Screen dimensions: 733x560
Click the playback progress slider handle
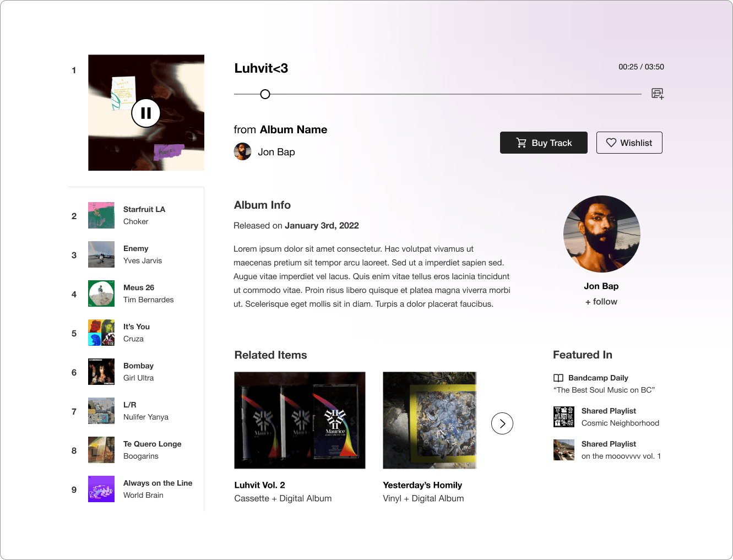265,94
